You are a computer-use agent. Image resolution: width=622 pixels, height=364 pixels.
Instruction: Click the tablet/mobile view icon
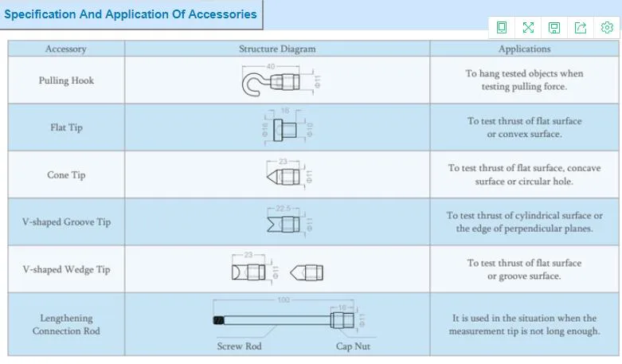click(502, 27)
